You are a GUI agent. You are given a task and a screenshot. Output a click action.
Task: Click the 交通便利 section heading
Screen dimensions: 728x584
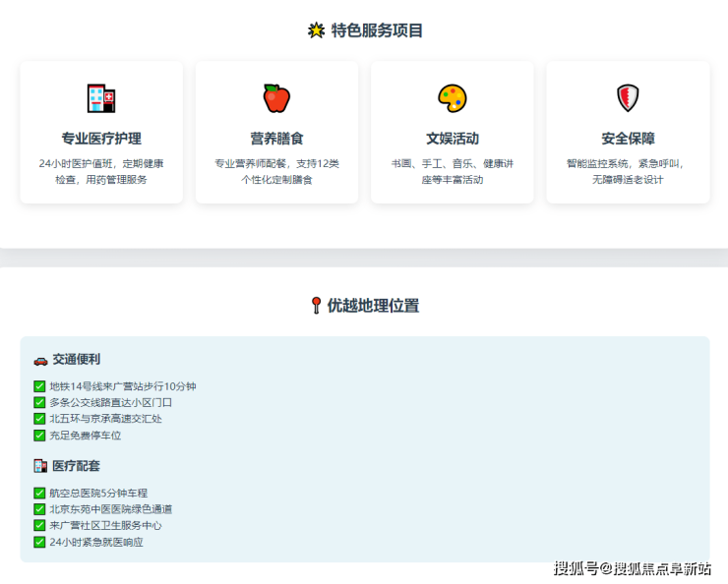(x=76, y=360)
